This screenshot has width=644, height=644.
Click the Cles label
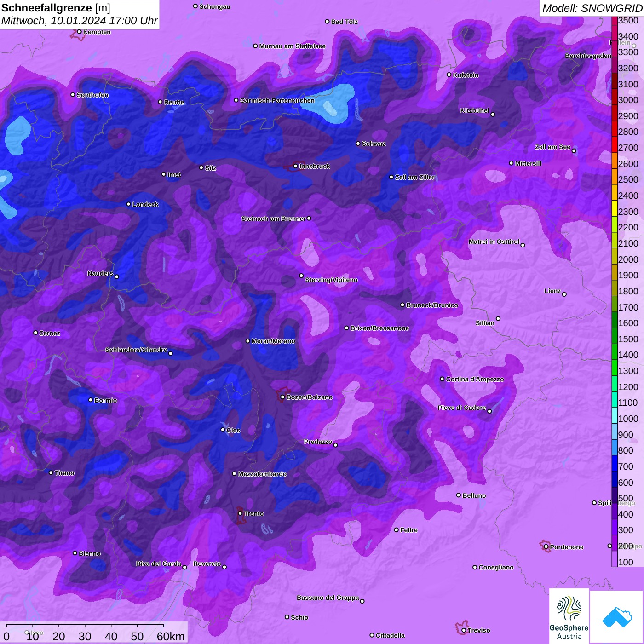pos(233,430)
